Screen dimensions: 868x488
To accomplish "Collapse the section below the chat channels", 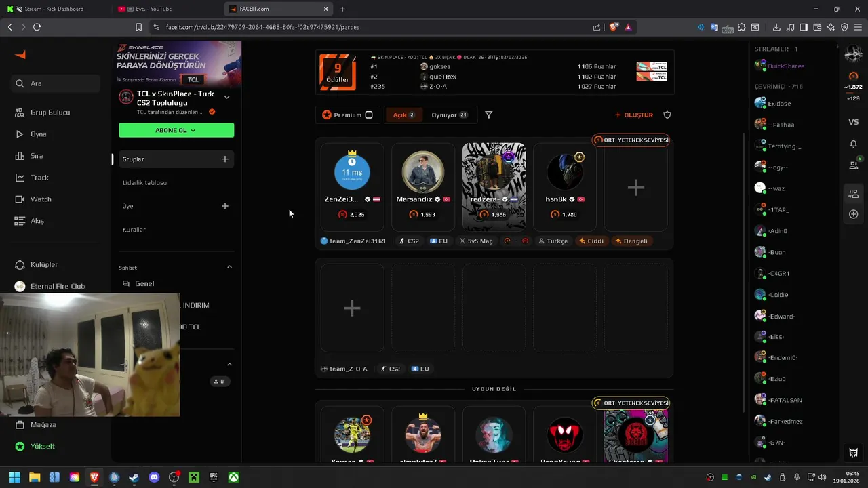I will (229, 365).
